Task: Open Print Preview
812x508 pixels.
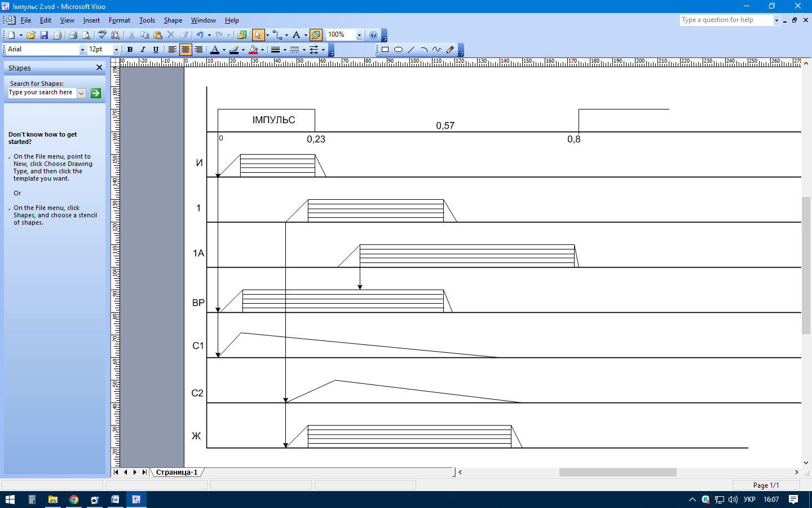Action: (86, 35)
